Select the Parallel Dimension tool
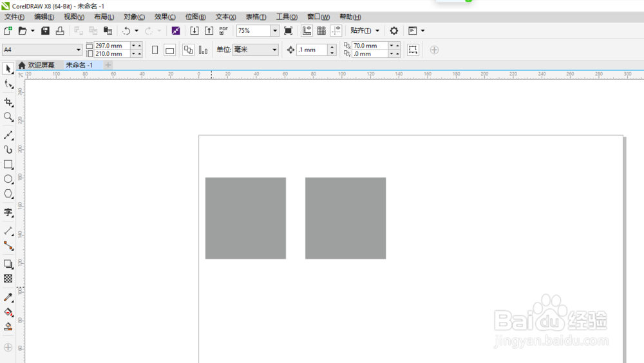The image size is (644, 363). click(8, 231)
